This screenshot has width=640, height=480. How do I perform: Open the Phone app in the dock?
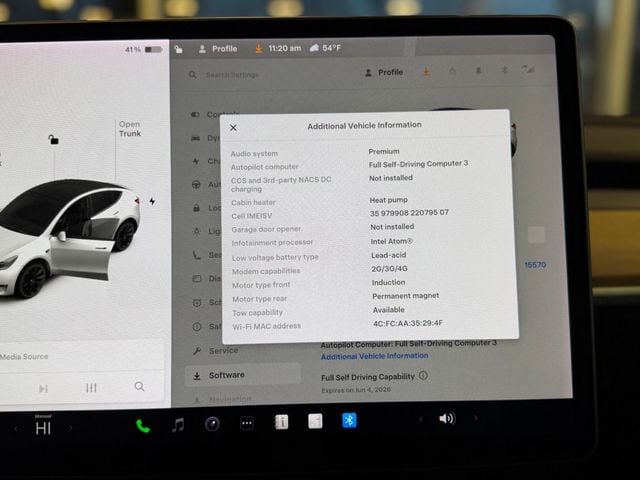click(143, 425)
